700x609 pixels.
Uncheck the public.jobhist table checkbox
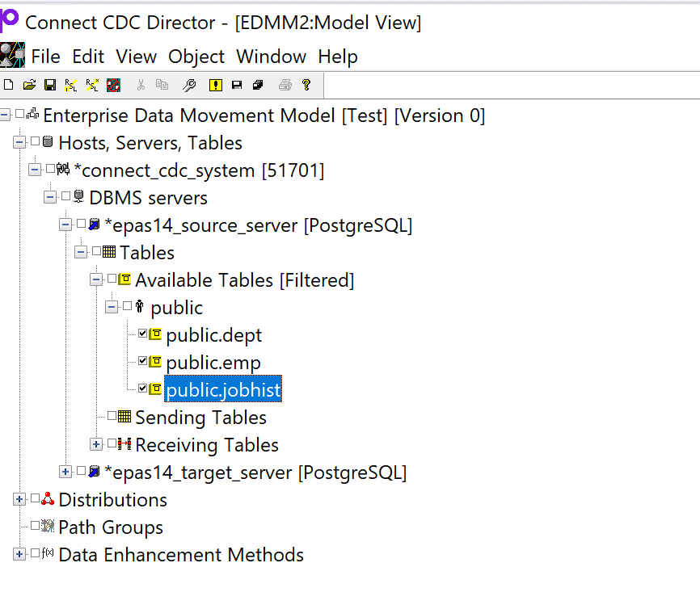coord(144,388)
